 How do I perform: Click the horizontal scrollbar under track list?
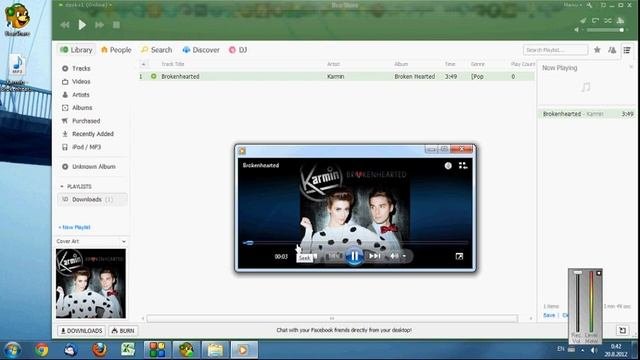coord(332,318)
